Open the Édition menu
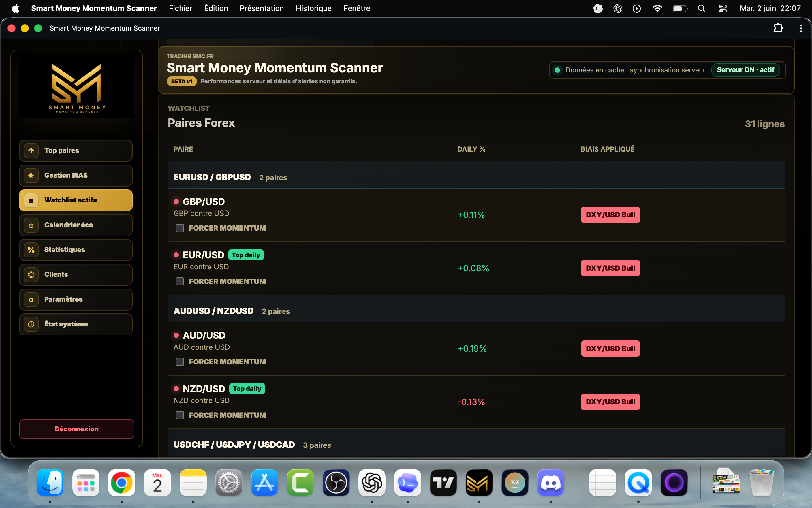 point(216,8)
